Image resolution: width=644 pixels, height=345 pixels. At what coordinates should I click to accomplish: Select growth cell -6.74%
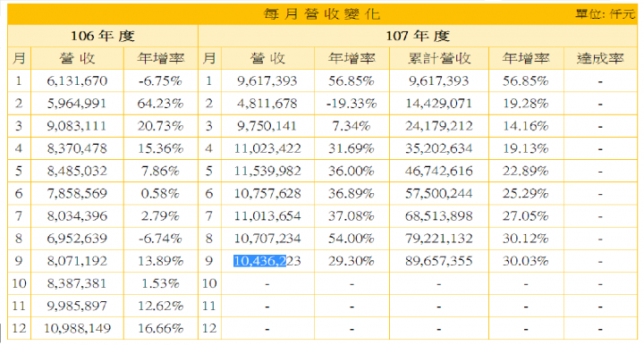click(160, 239)
